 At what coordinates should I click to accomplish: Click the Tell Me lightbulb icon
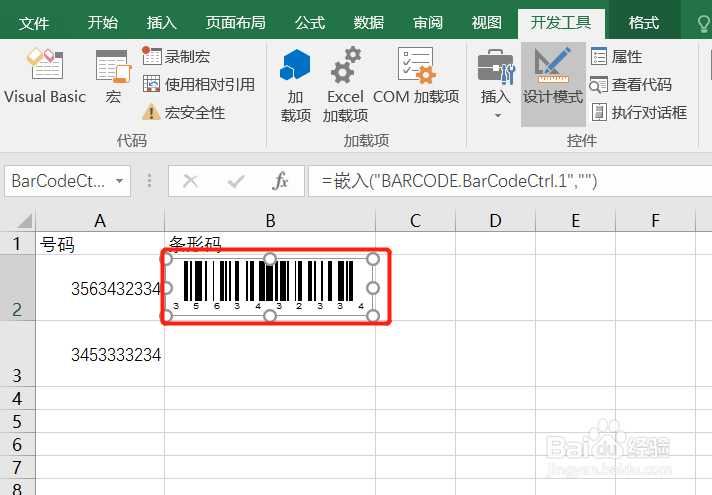click(x=704, y=24)
